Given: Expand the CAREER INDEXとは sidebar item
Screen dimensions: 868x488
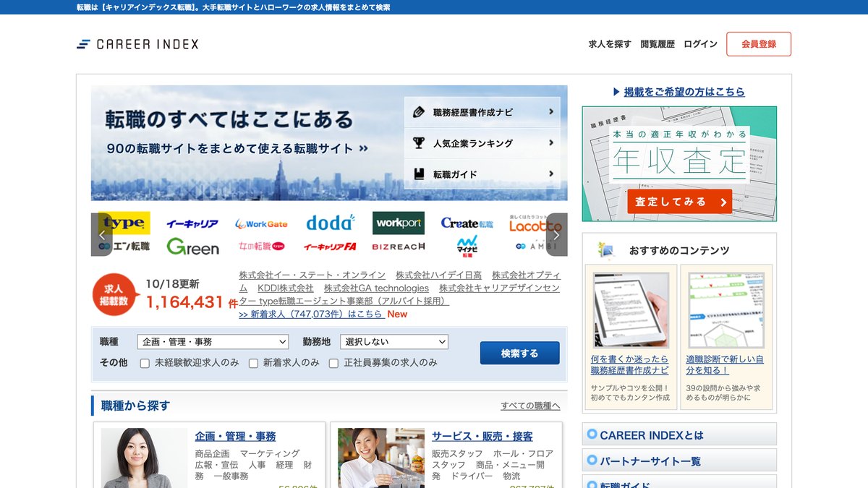Looking at the screenshot, I should 679,435.
